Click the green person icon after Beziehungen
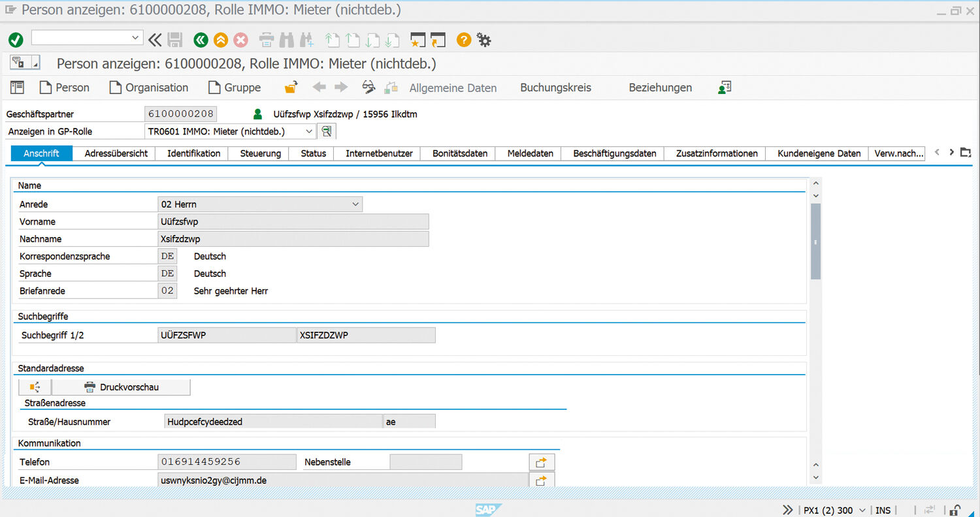This screenshot has height=517, width=980. (724, 87)
